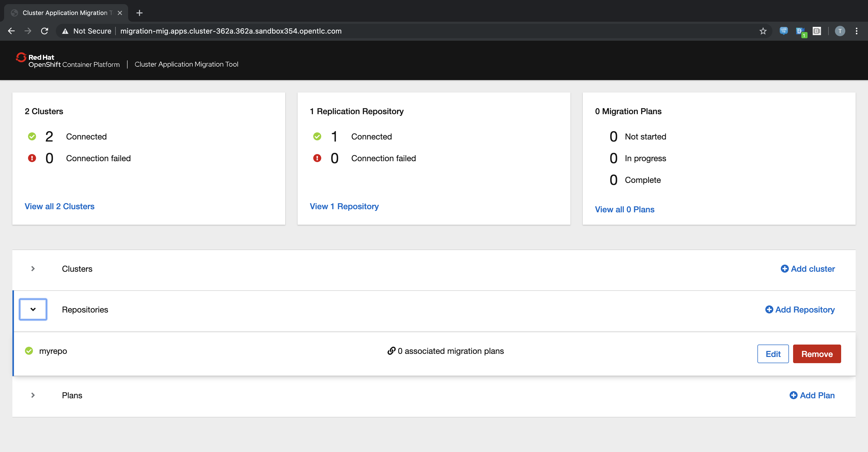Click green status icon next to myrepo

(x=29, y=351)
